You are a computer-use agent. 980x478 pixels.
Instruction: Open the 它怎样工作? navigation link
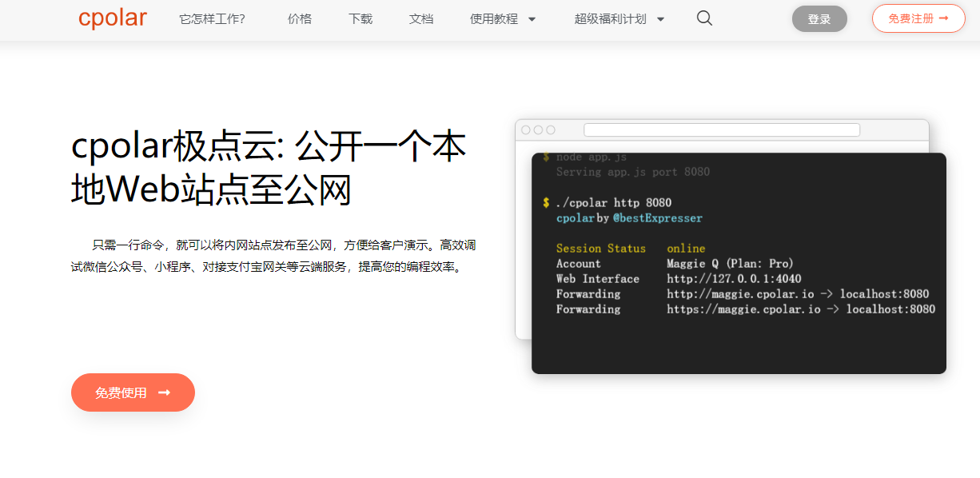coord(212,18)
